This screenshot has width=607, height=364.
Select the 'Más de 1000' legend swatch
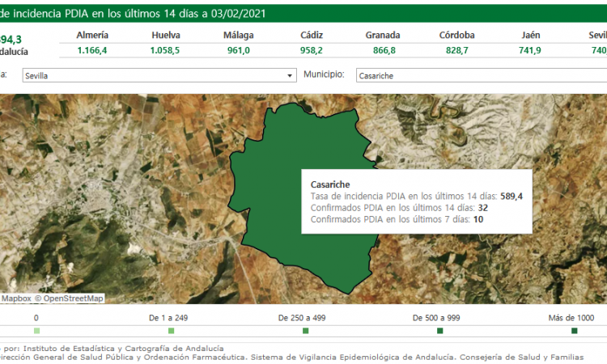click(574, 331)
